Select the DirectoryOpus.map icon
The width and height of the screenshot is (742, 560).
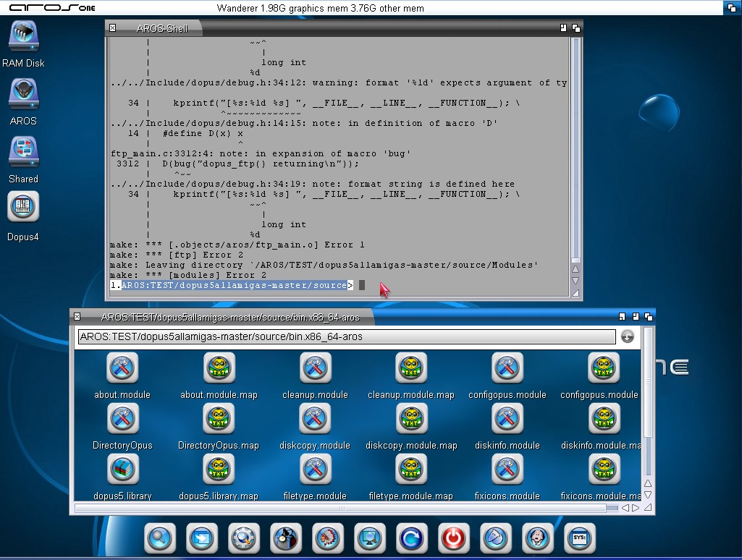pyautogui.click(x=219, y=418)
